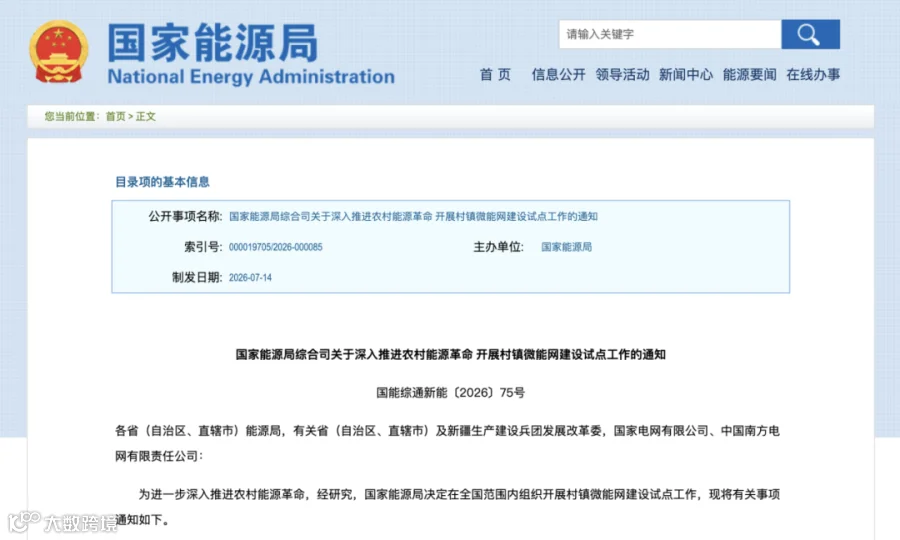
Task: Click the national emblem logo
Action: point(59,52)
